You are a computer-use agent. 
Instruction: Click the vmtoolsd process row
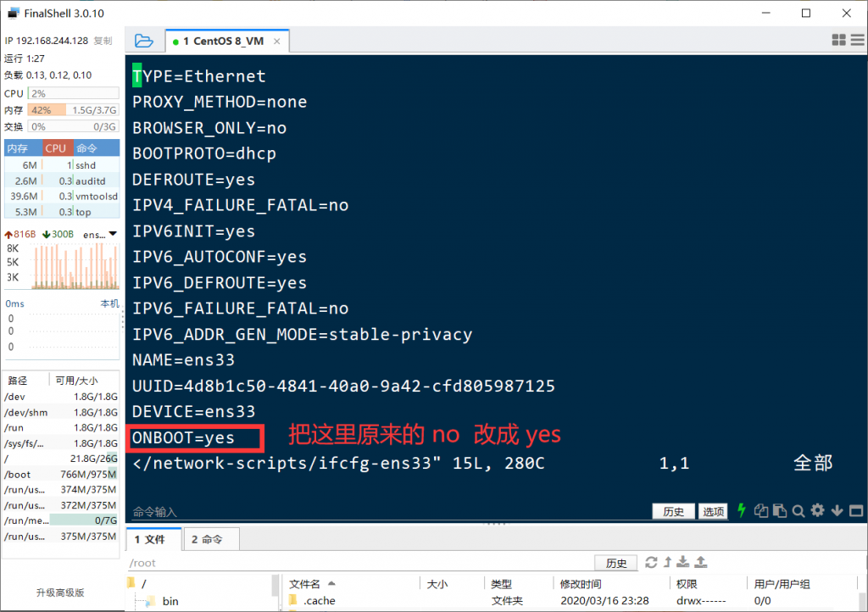point(62,196)
